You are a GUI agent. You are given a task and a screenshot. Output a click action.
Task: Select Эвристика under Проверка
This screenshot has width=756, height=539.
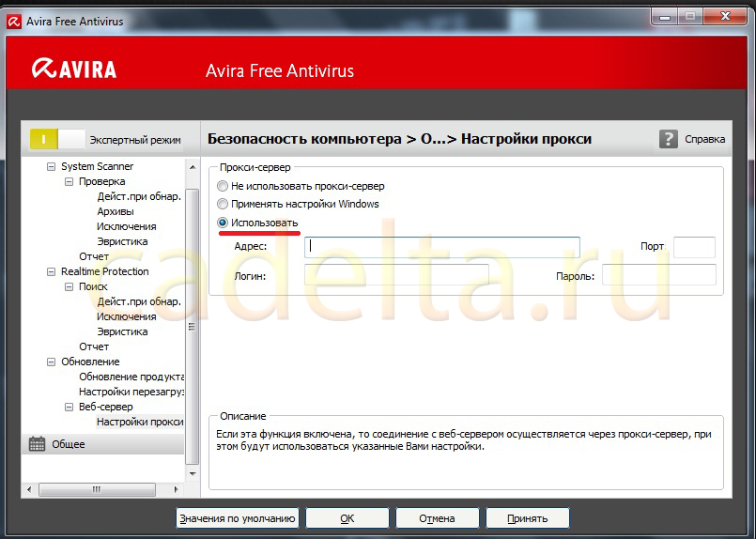point(122,241)
